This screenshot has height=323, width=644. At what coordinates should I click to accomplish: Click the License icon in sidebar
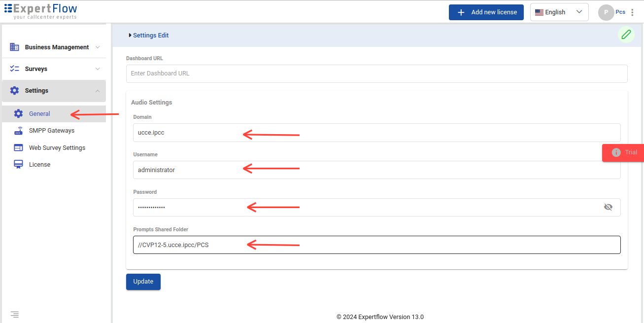[x=19, y=165]
